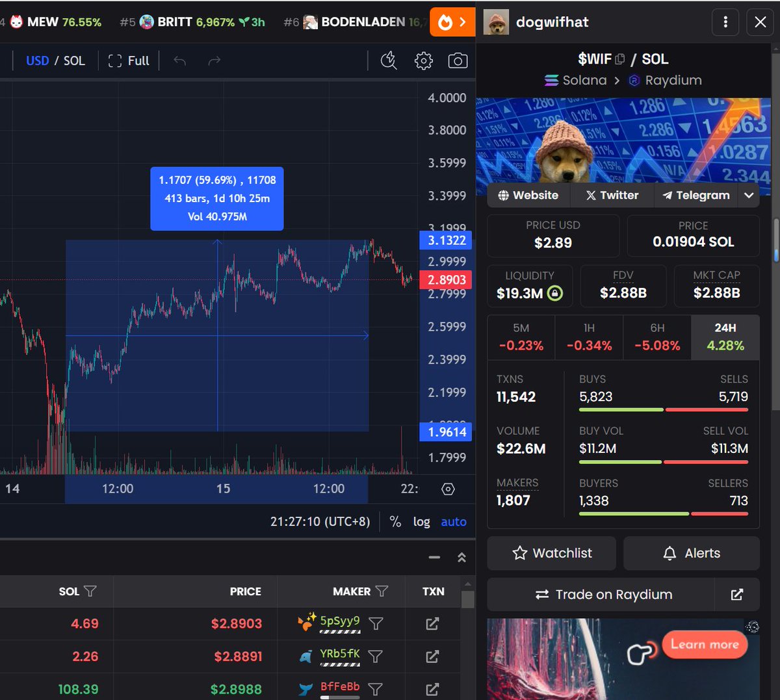780x700 pixels.
Task: Click the dogwifhat banner image
Action: pos(623,140)
